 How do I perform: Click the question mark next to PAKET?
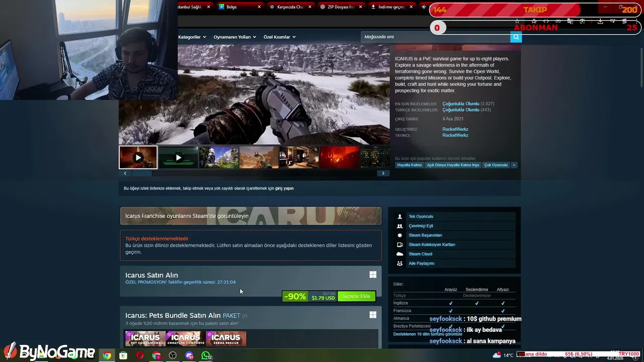pyautogui.click(x=245, y=316)
